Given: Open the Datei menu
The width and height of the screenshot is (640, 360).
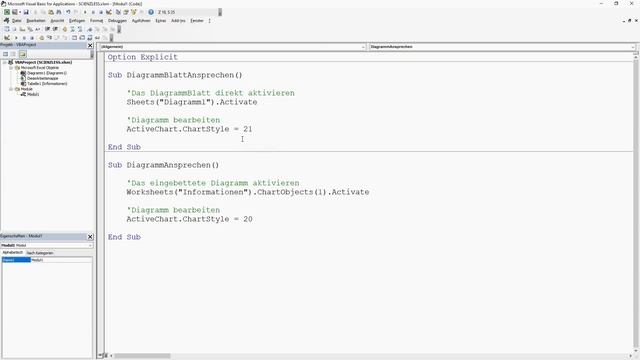Looking at the screenshot, I should (16, 21).
